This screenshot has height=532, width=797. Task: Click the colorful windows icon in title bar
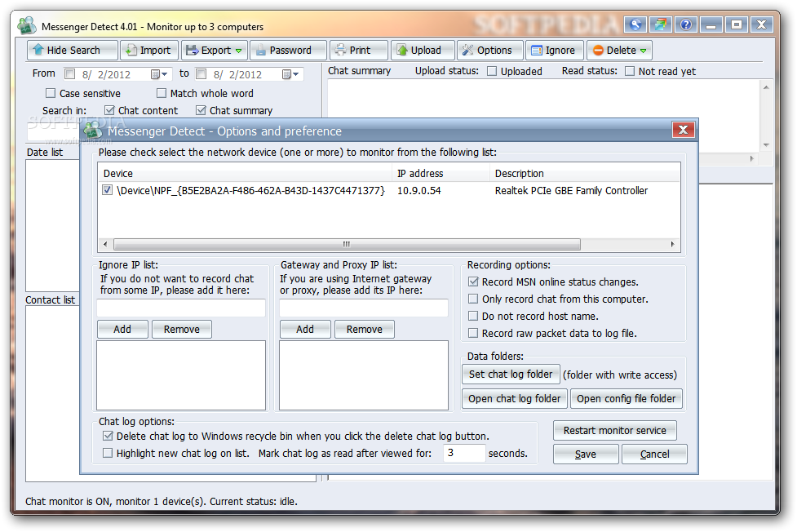point(660,24)
